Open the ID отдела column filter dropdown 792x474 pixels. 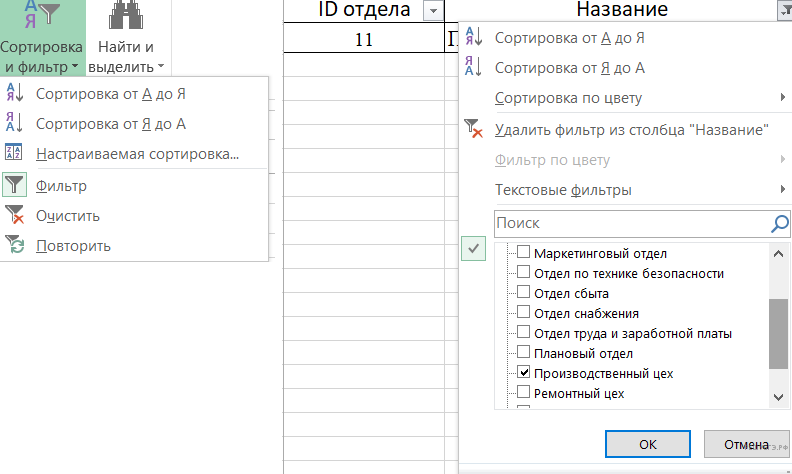pyautogui.click(x=432, y=11)
